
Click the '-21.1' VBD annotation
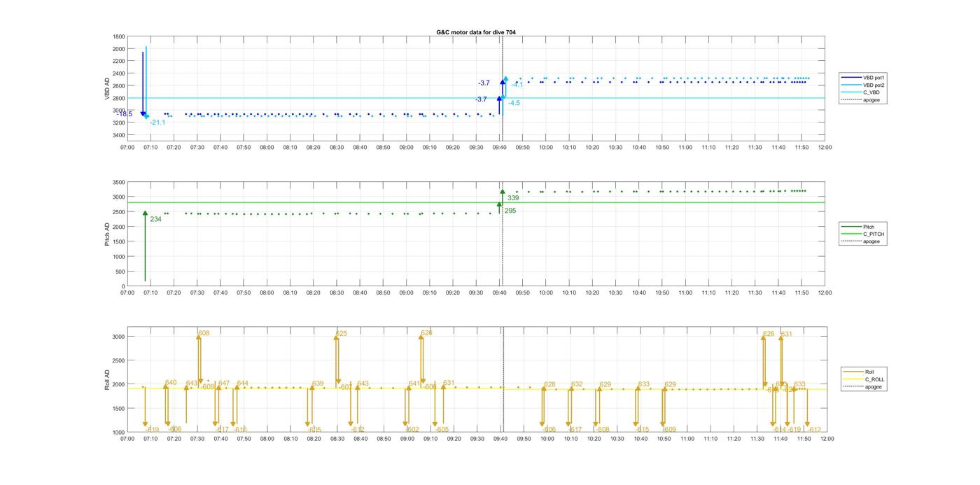point(157,122)
